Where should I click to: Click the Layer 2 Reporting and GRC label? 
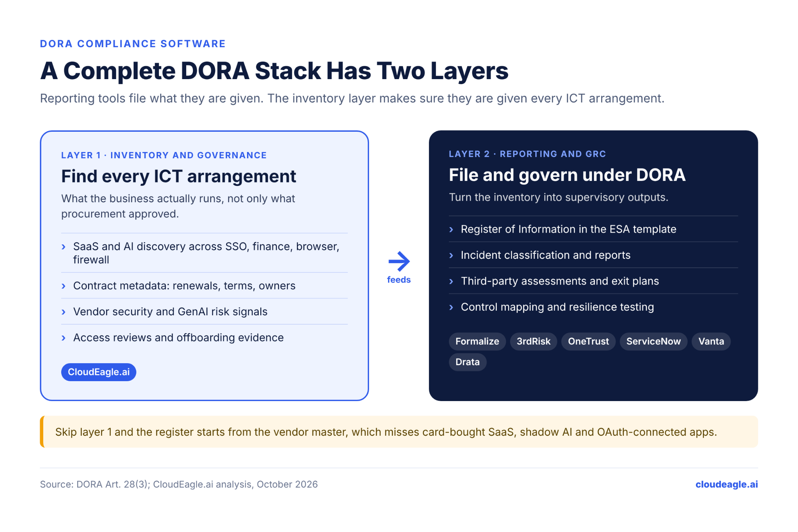coord(527,154)
